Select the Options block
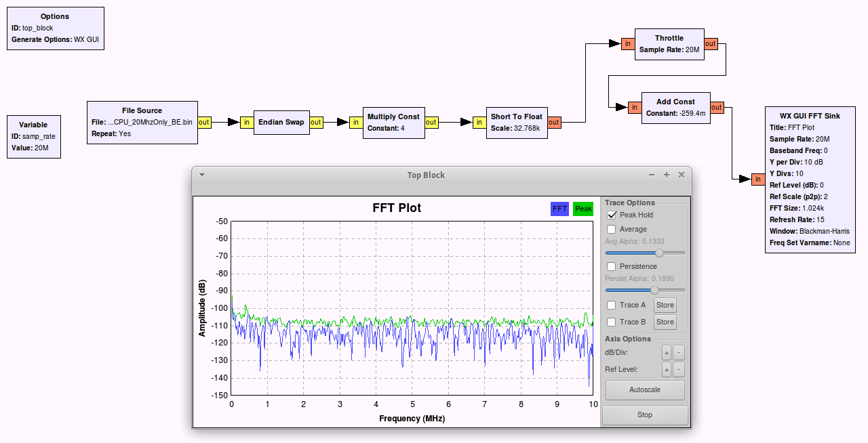This screenshot has width=868, height=443. coord(56,28)
